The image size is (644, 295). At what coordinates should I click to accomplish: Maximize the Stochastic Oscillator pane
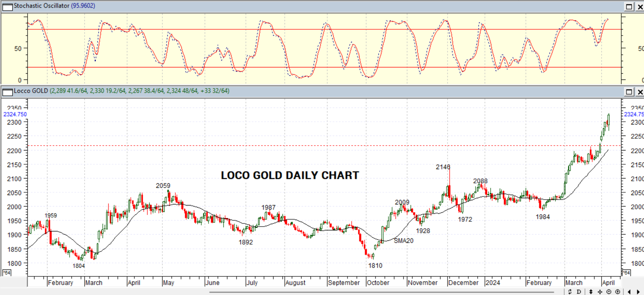point(629,7)
